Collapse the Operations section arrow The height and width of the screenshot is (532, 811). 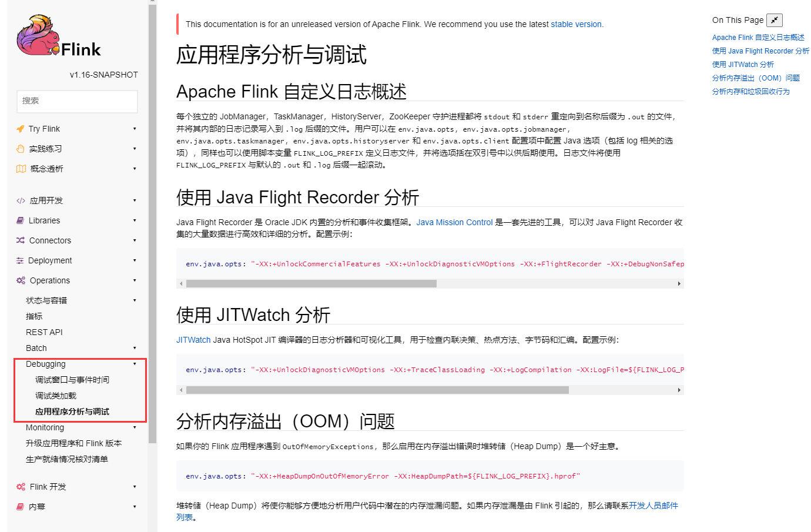(135, 280)
